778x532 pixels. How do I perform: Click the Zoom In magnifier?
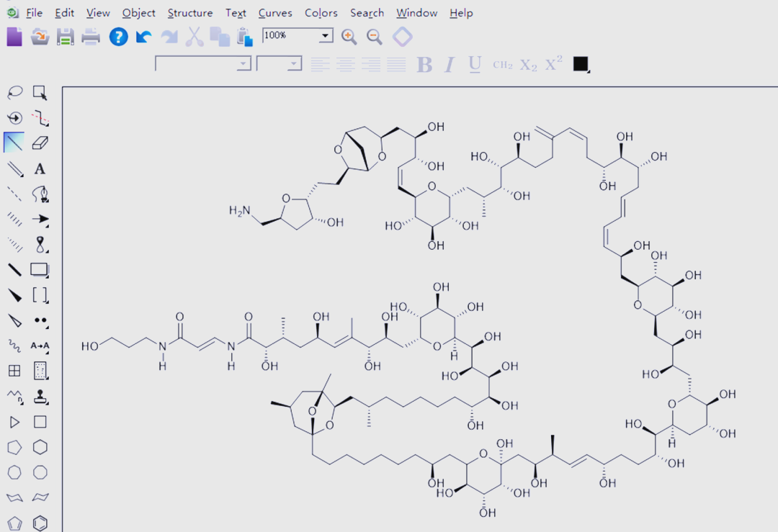click(350, 37)
